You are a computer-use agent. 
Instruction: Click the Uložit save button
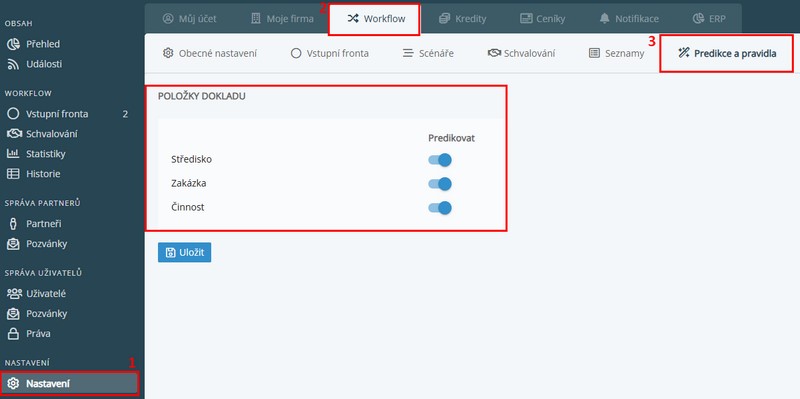coord(184,253)
